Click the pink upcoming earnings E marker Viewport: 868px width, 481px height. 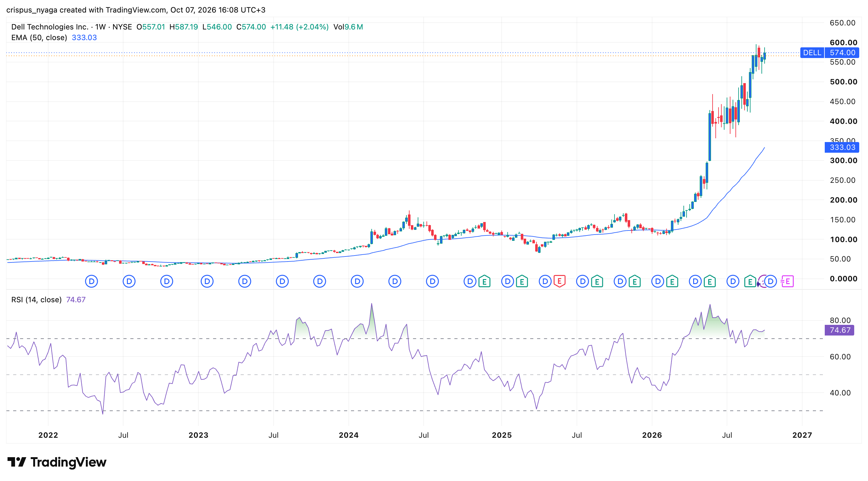tap(787, 281)
